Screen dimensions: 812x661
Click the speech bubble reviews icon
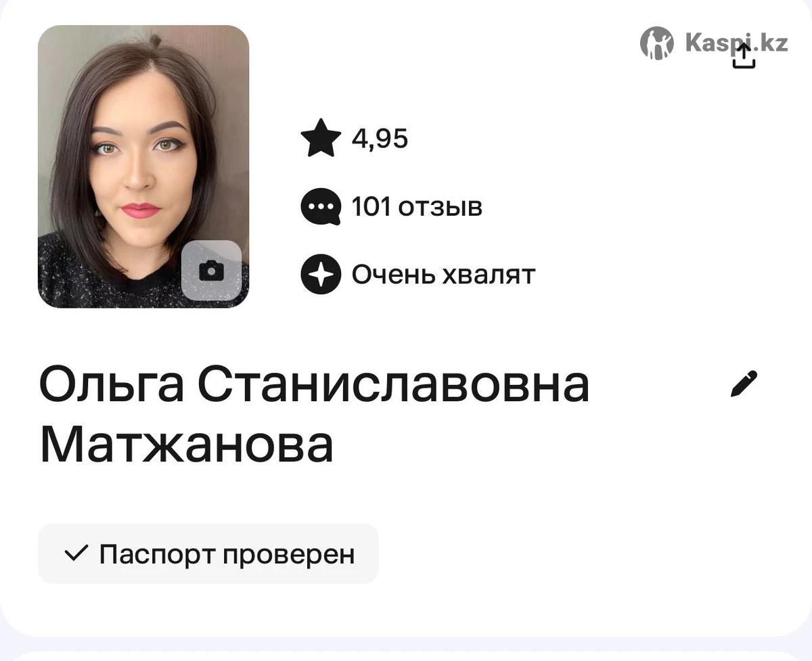321,207
